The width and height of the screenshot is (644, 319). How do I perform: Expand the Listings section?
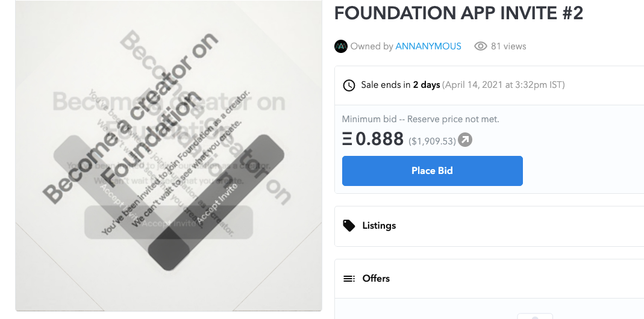tap(379, 226)
